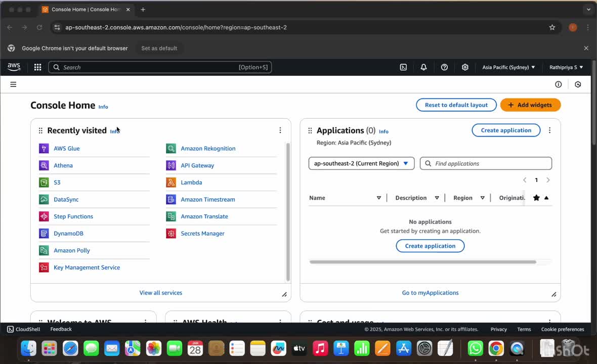Image resolution: width=597 pixels, height=364 pixels.
Task: Dismiss the default browser notification bar
Action: [x=586, y=49]
